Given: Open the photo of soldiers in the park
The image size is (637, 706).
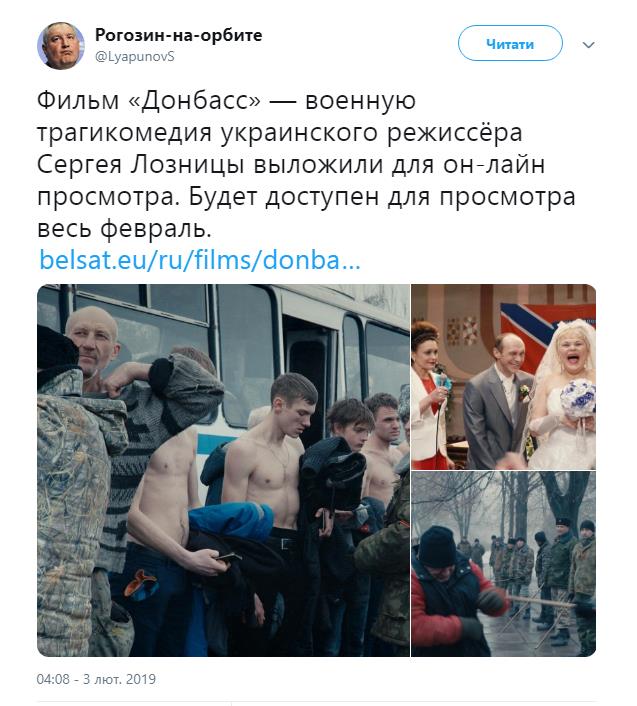Looking at the screenshot, I should (504, 564).
